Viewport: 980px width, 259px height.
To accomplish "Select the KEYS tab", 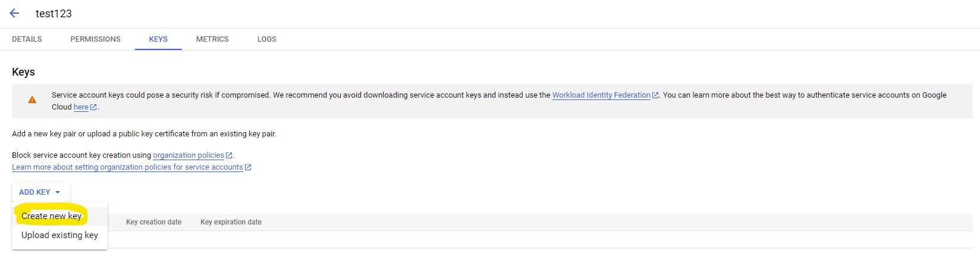I will coord(158,39).
